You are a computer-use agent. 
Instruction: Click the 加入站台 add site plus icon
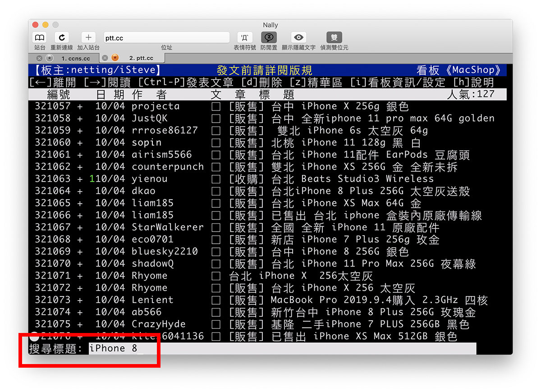pyautogui.click(x=88, y=38)
